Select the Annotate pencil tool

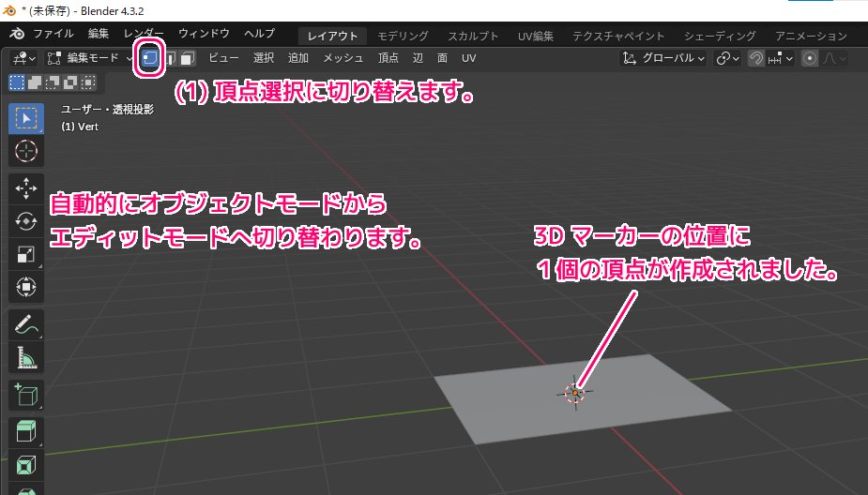point(26,324)
